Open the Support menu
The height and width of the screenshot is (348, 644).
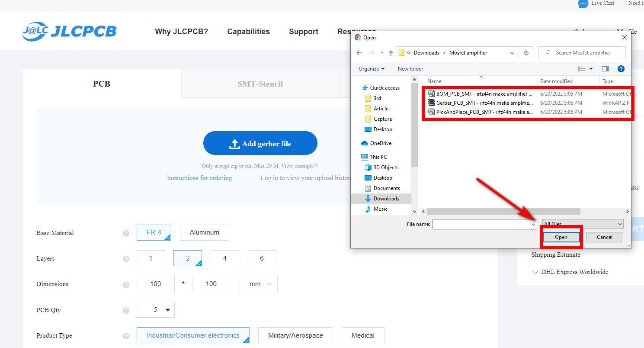(x=304, y=32)
